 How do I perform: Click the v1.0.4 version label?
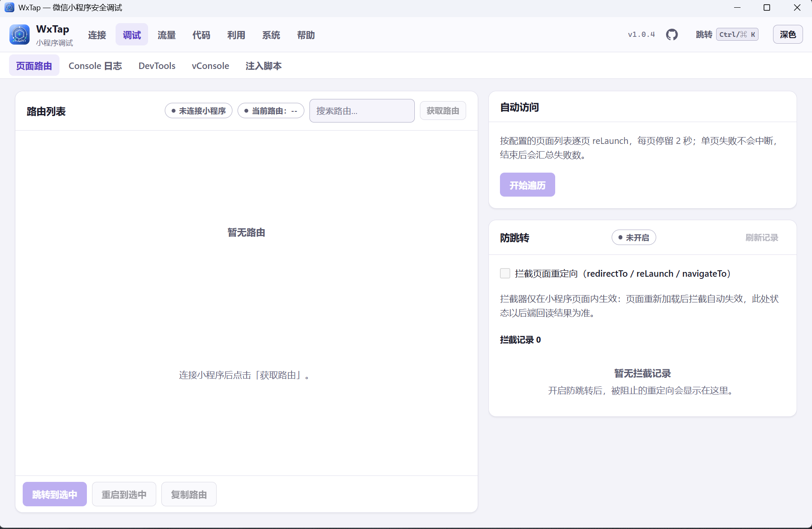642,34
